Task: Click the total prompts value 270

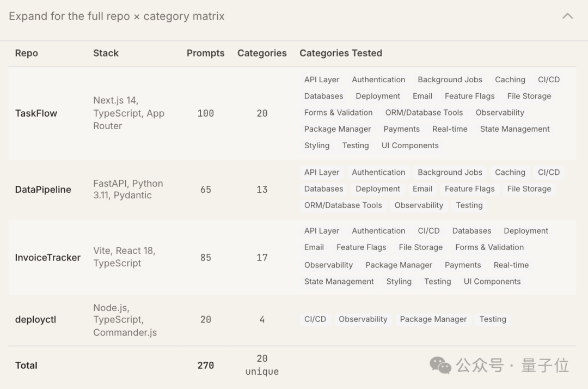Action: (x=205, y=366)
